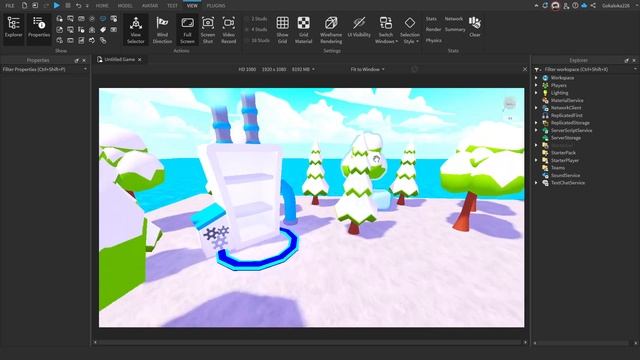This screenshot has width=640, height=360.
Task: Expand the NetworkClient node
Action: point(536,108)
